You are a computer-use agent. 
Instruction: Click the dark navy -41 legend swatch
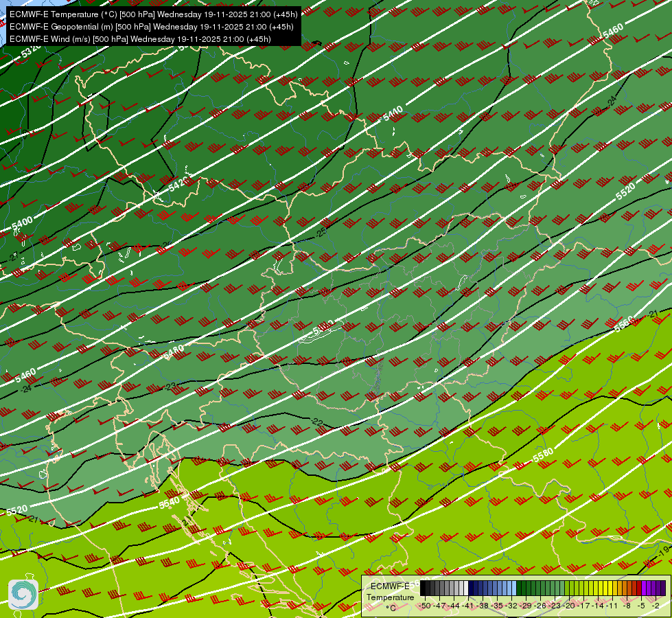471,588
